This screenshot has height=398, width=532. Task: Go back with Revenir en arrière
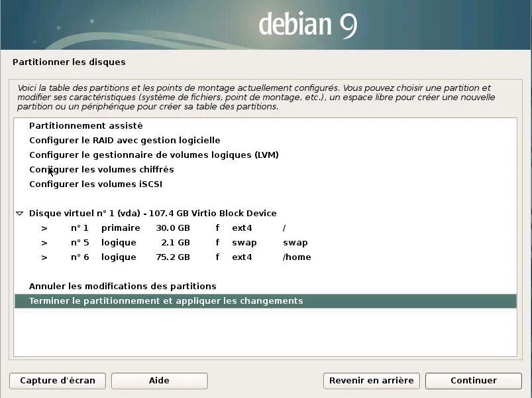[372, 381]
